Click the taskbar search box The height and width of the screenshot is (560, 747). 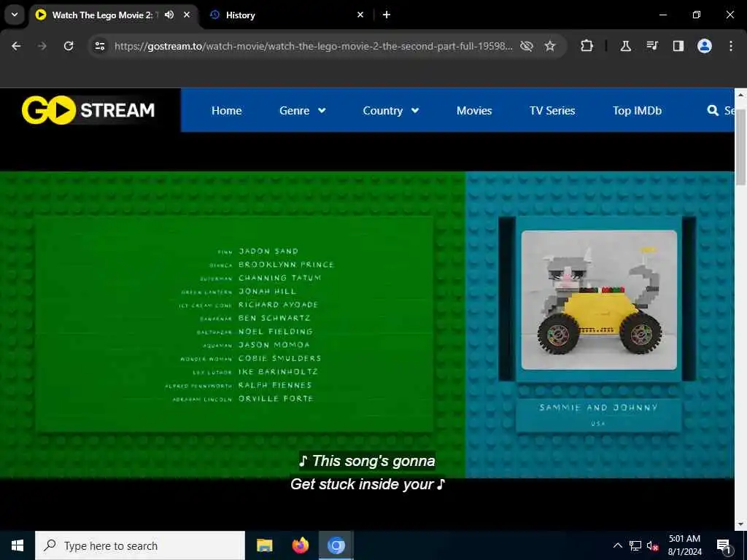tap(140, 545)
